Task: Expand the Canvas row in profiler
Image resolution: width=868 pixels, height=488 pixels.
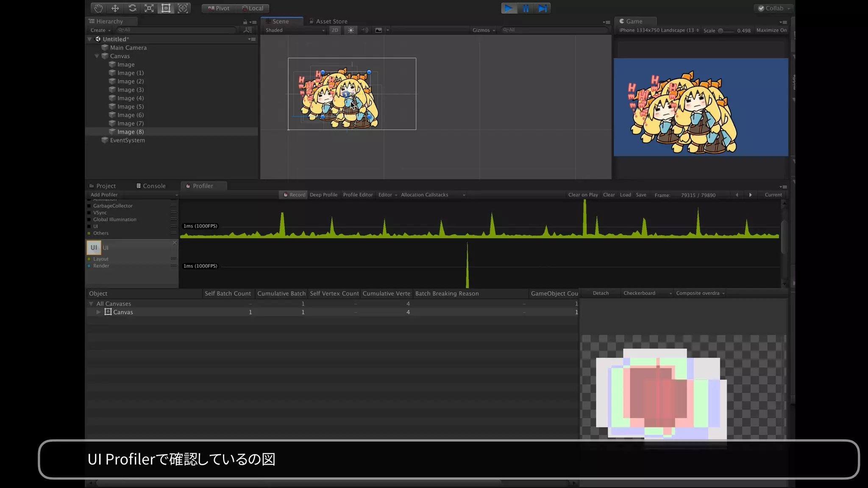Action: click(98, 312)
